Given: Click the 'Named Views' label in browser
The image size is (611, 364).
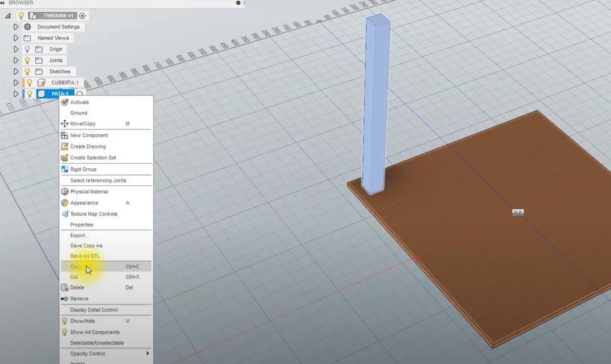Looking at the screenshot, I should click(53, 38).
